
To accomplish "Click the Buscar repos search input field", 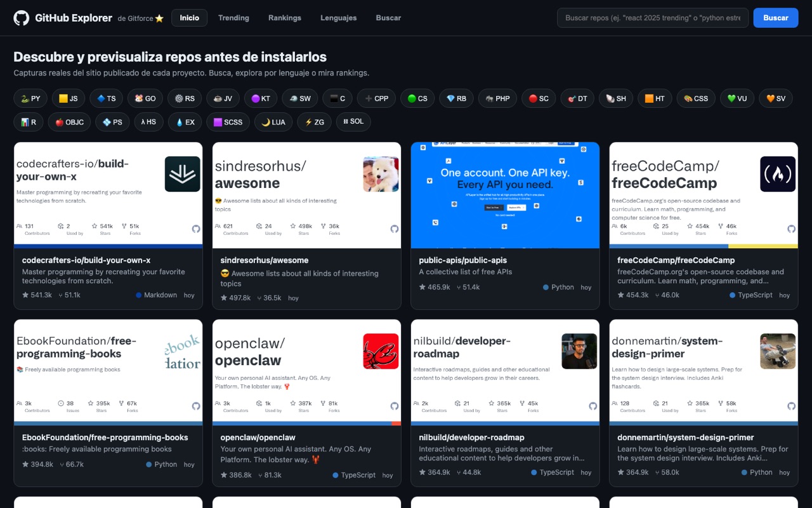I will [653, 18].
